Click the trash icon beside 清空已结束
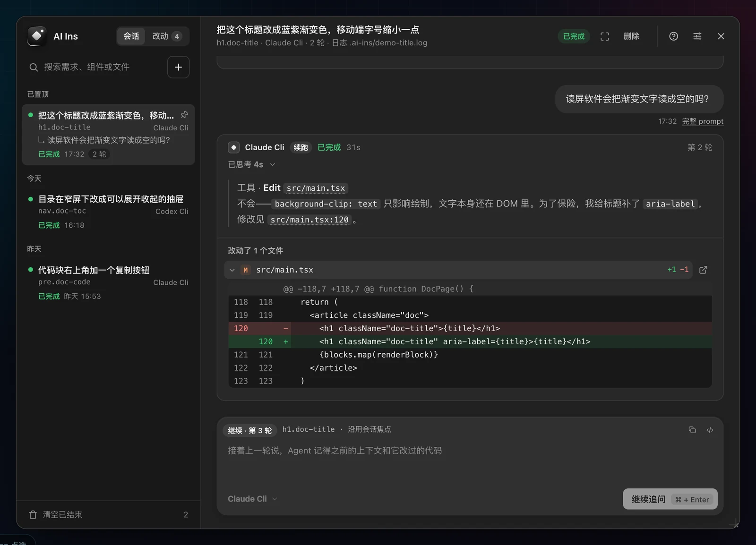Viewport: 756px width, 545px height. 33,515
